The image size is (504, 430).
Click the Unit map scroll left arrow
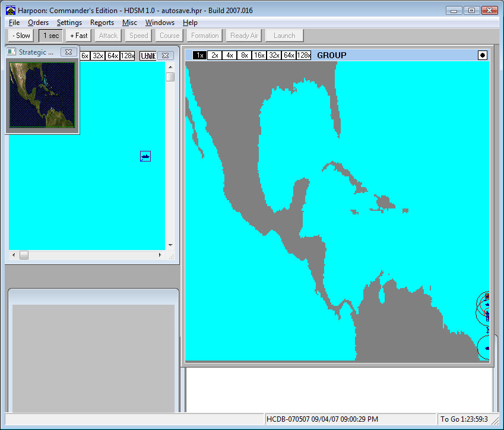pos(14,255)
